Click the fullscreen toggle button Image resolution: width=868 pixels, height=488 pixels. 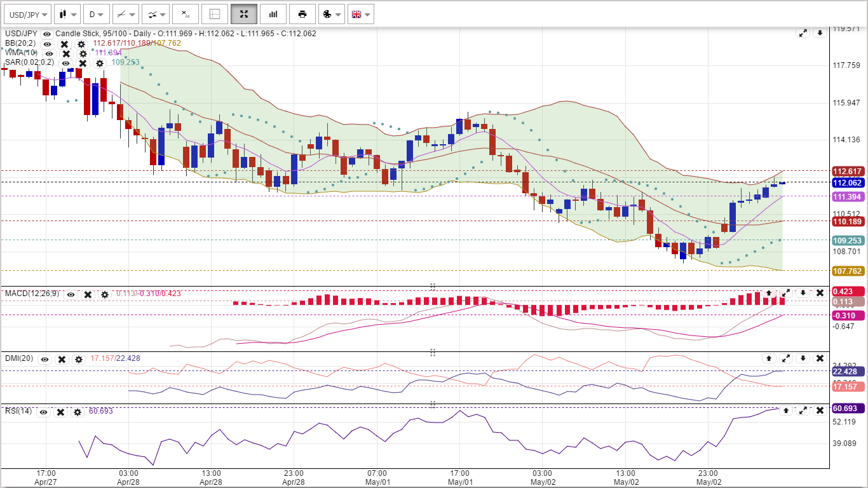(x=244, y=14)
